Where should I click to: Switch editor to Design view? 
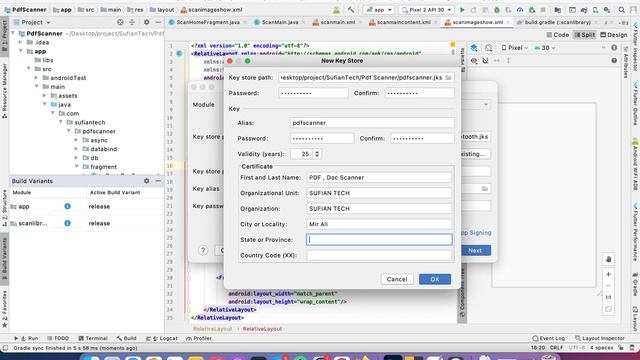[x=613, y=35]
